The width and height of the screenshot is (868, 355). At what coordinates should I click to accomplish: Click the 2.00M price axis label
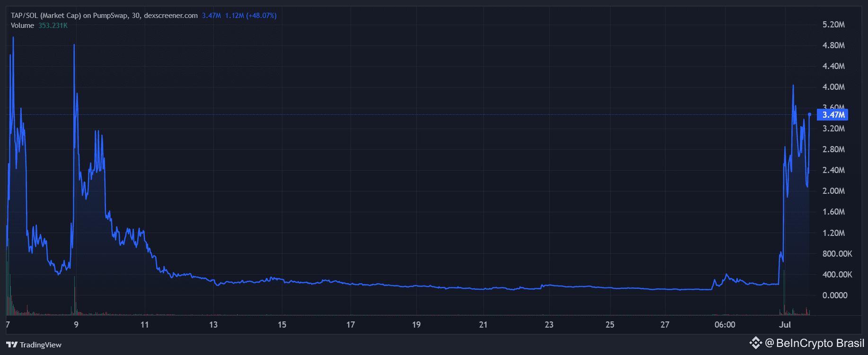pyautogui.click(x=833, y=191)
